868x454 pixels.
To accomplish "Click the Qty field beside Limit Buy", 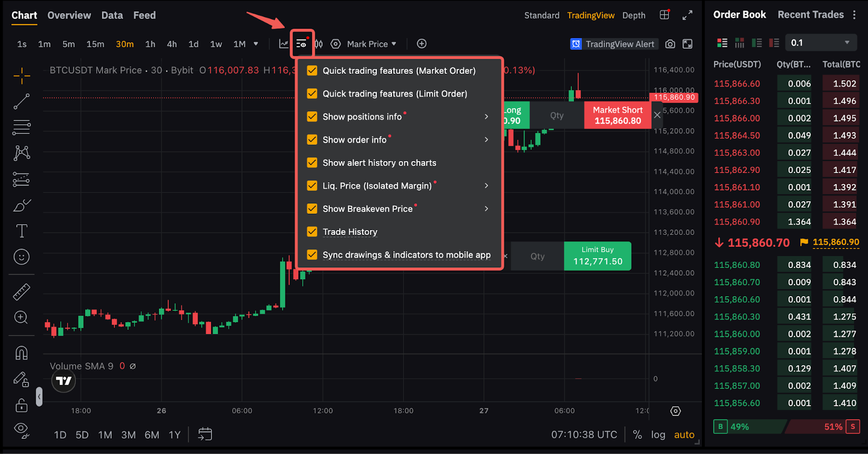I will tap(538, 256).
